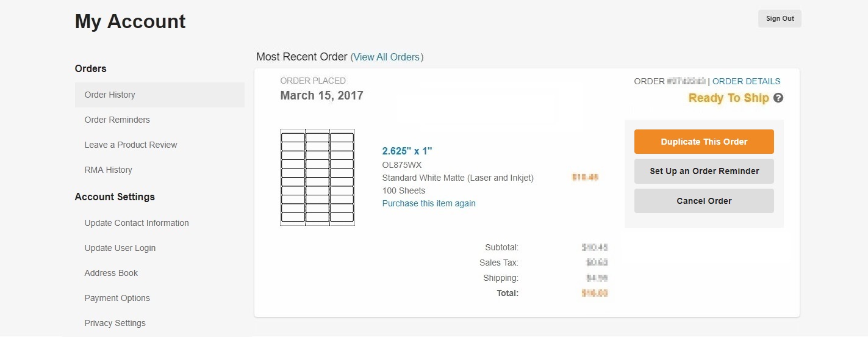This screenshot has height=337, width=868.
Task: Open RMA History in sidebar
Action: point(108,170)
